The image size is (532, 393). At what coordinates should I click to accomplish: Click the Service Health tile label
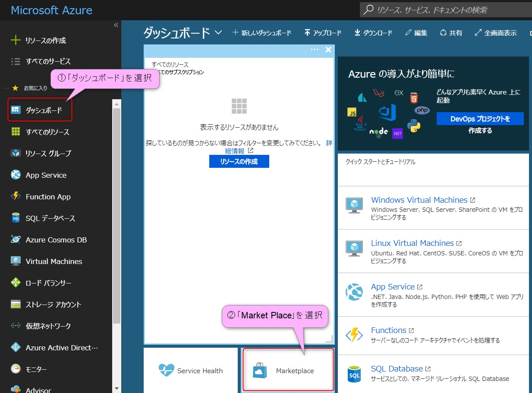(x=200, y=371)
